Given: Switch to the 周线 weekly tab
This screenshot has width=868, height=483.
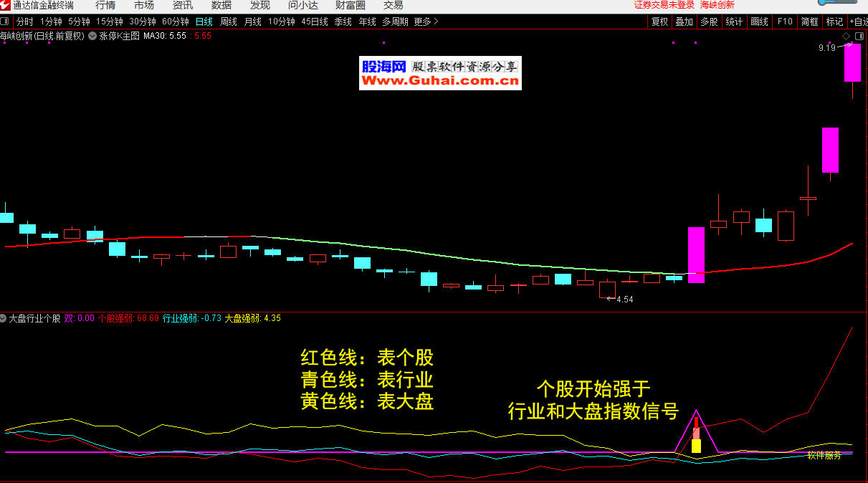Looking at the screenshot, I should point(228,21).
